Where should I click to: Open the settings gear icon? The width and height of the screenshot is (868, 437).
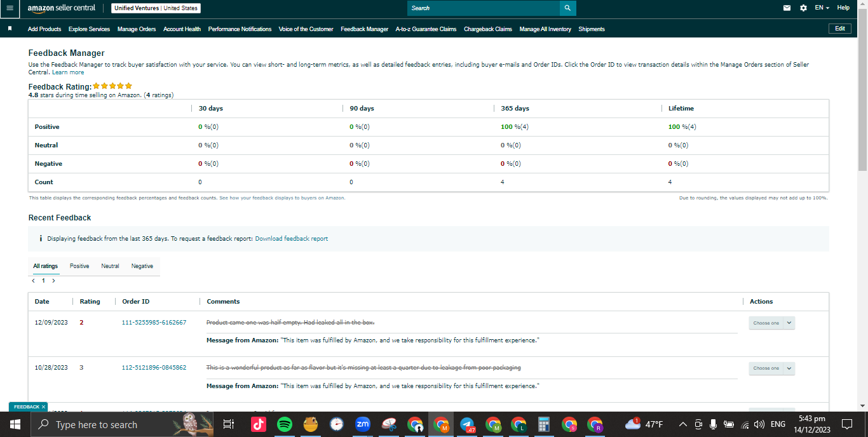(803, 8)
